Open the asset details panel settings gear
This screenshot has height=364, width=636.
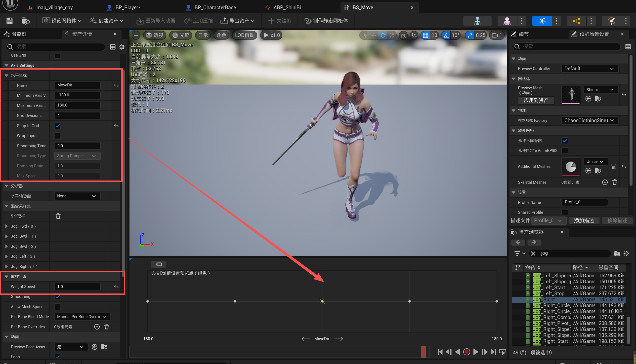[x=122, y=47]
